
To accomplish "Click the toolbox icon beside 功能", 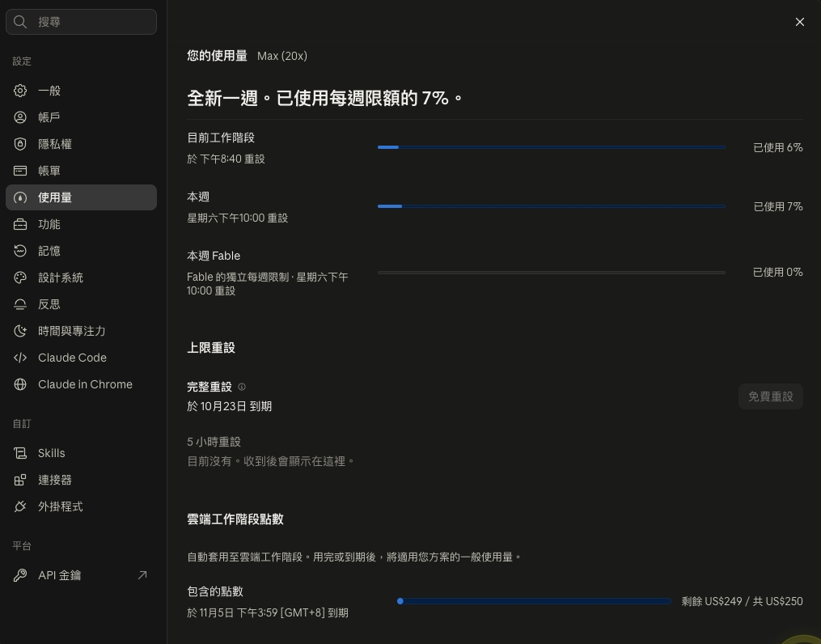I will tap(20, 224).
